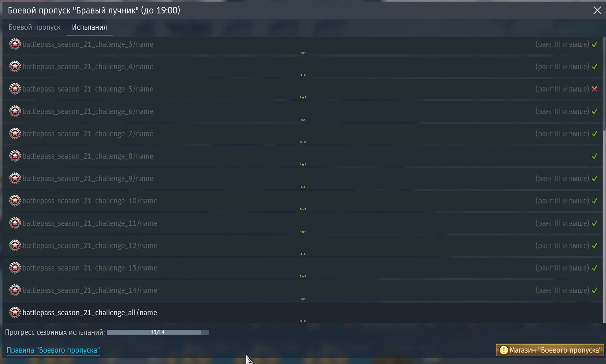
Task: Click green checkmark on challenge_8 row
Action: point(595,156)
